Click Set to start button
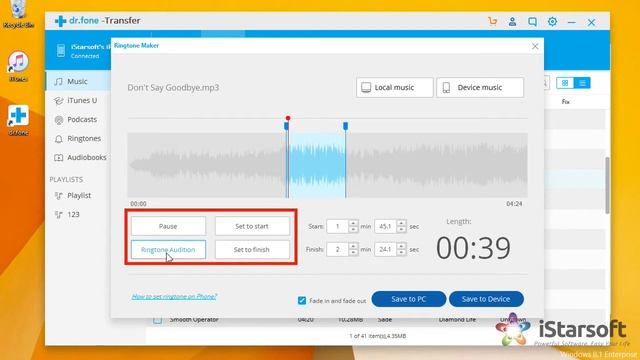 252,226
